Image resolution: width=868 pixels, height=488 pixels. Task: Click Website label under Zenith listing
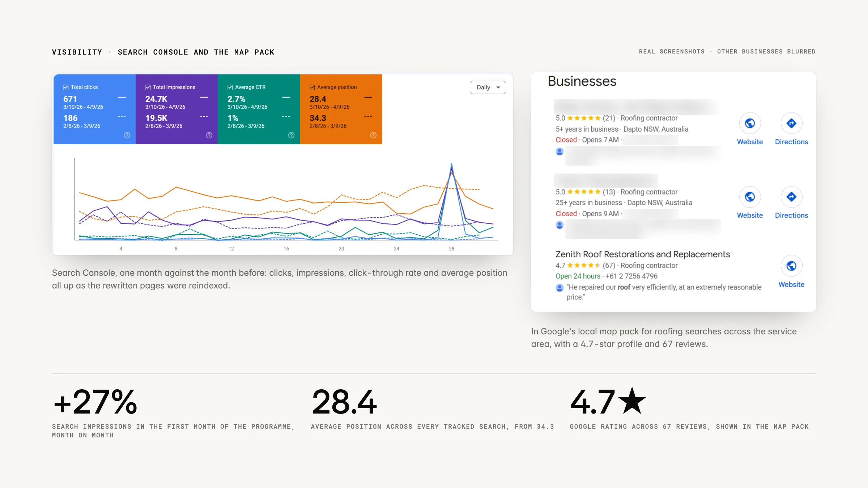pos(791,284)
